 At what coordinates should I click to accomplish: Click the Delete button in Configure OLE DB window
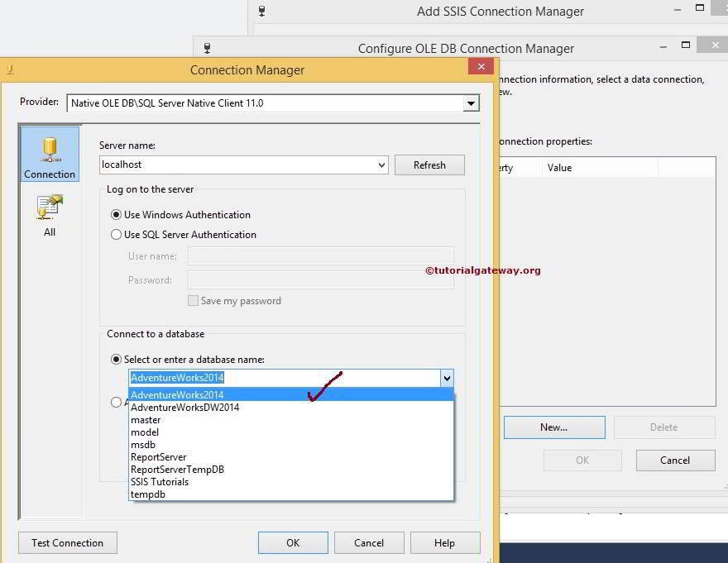[664, 427]
